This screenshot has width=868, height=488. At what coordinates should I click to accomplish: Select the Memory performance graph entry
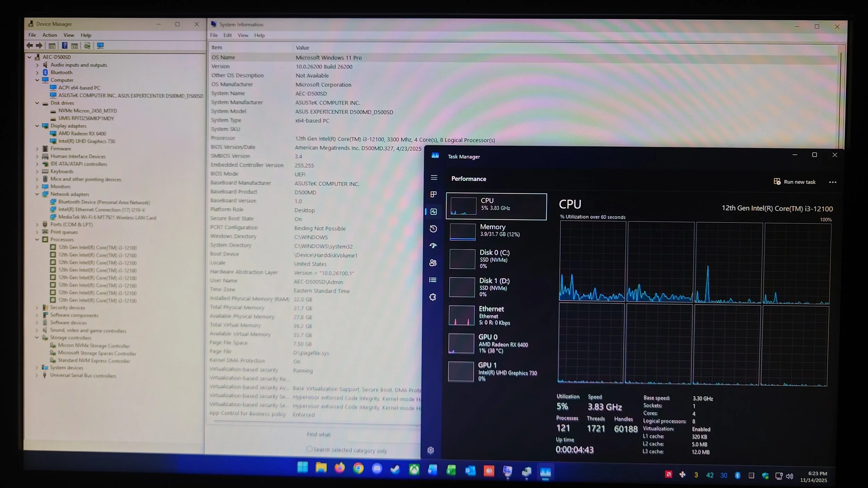click(496, 230)
